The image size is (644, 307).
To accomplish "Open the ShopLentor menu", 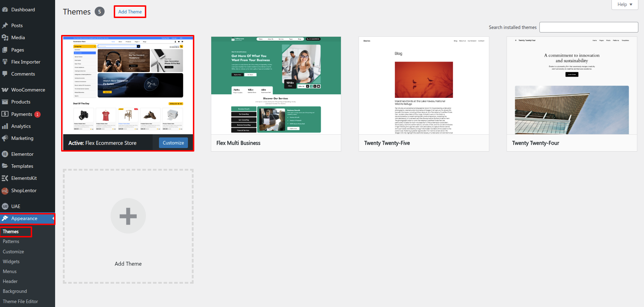I will tap(24, 190).
